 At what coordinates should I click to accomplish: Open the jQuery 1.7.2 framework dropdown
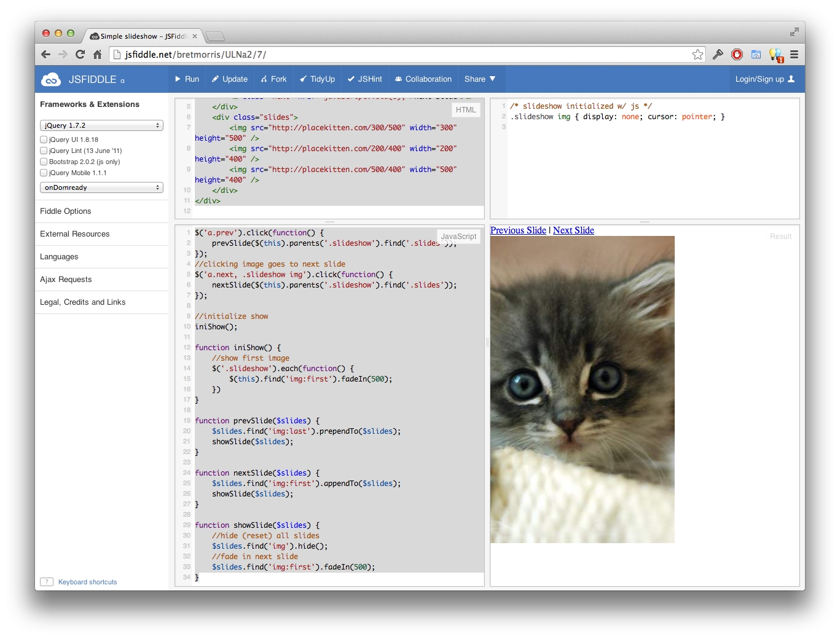coord(101,125)
